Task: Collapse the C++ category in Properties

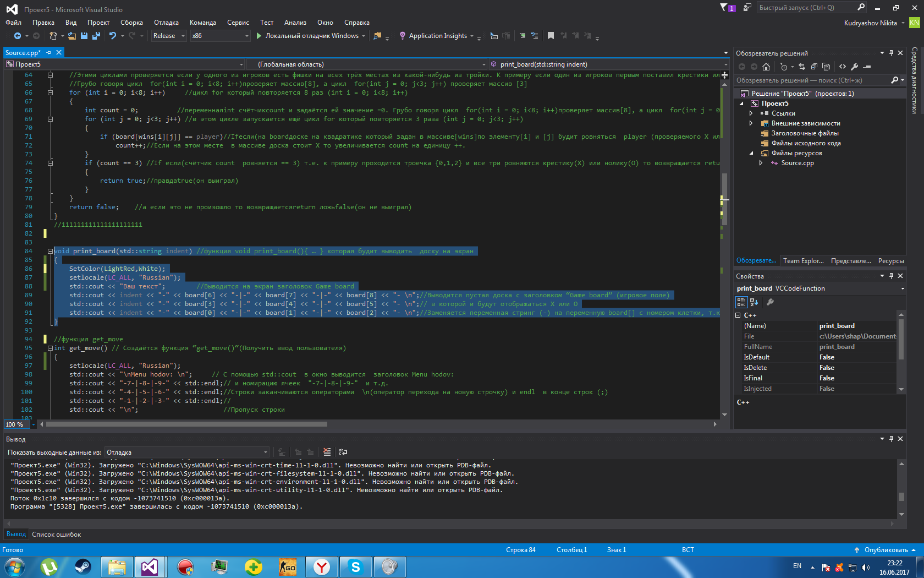Action: point(738,315)
